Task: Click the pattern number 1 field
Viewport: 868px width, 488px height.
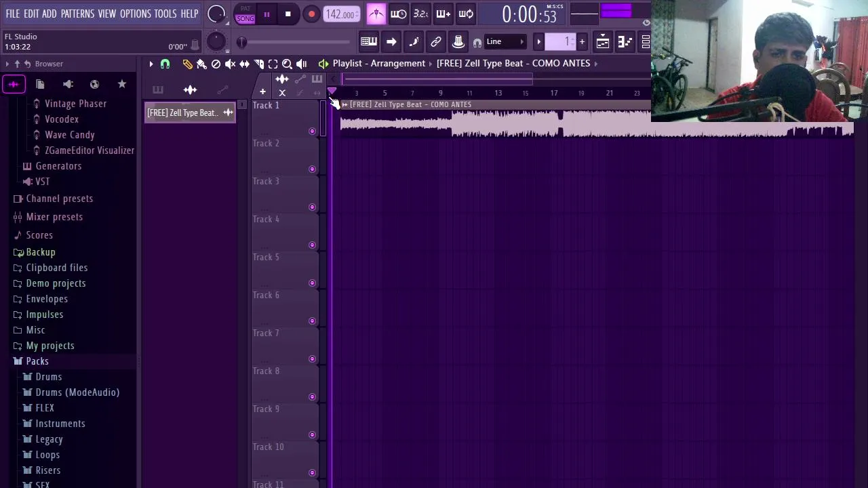Action: click(561, 42)
